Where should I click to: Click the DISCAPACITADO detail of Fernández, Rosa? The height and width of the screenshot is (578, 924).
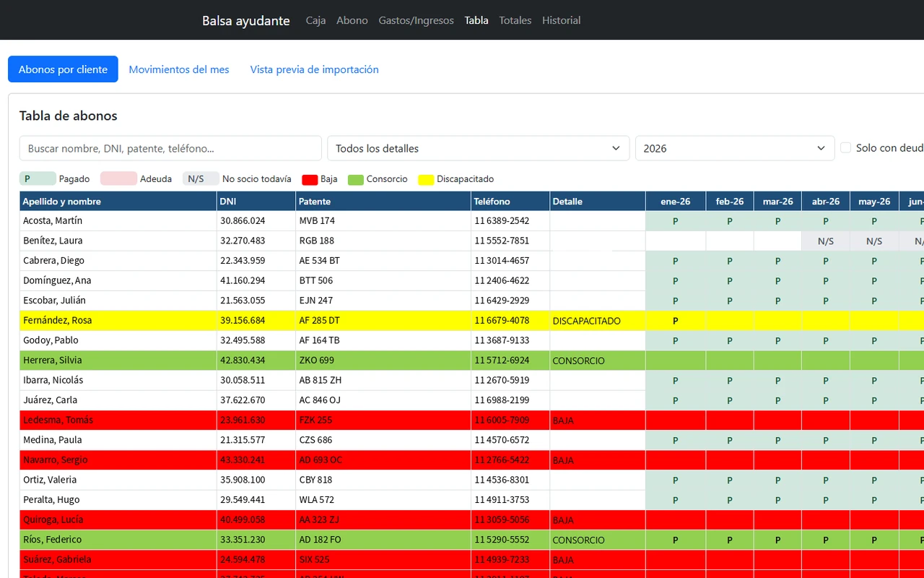[598, 321]
